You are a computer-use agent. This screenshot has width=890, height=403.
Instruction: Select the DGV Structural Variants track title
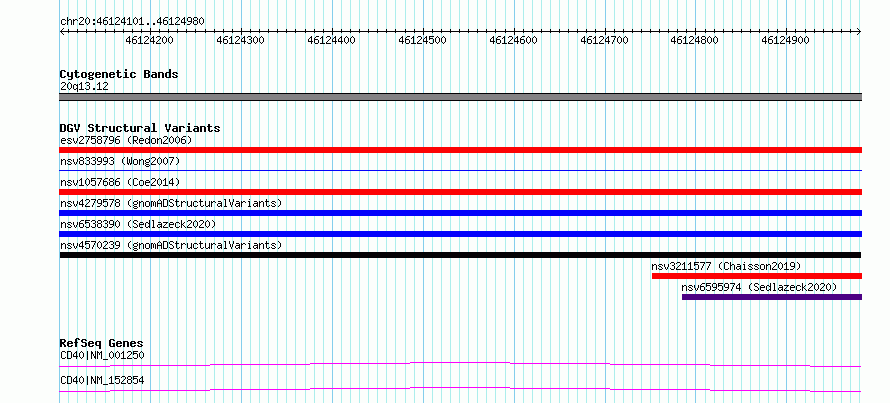coord(140,128)
